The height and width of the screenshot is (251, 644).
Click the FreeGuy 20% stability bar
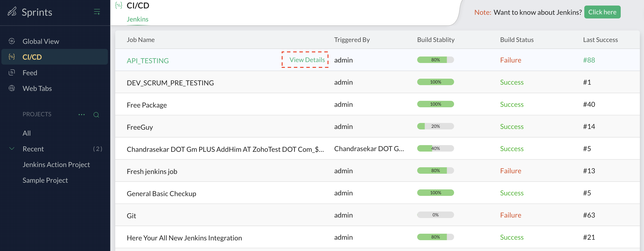[x=435, y=126]
